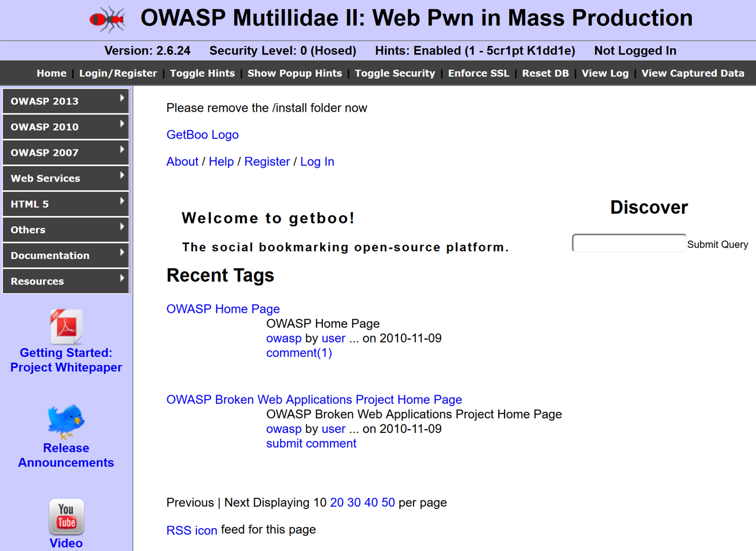Image resolution: width=756 pixels, height=551 pixels.
Task: Open the OWASP 2013 sidebar menu
Action: pyautogui.click(x=66, y=101)
